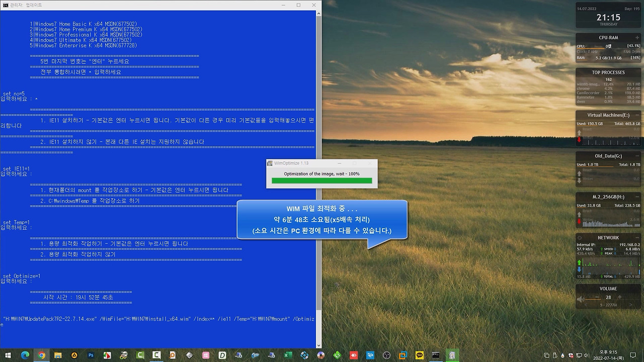Click 'Optimization of the image, wait - 100%' label
Screen dimensions: 644x362
point(321,173)
